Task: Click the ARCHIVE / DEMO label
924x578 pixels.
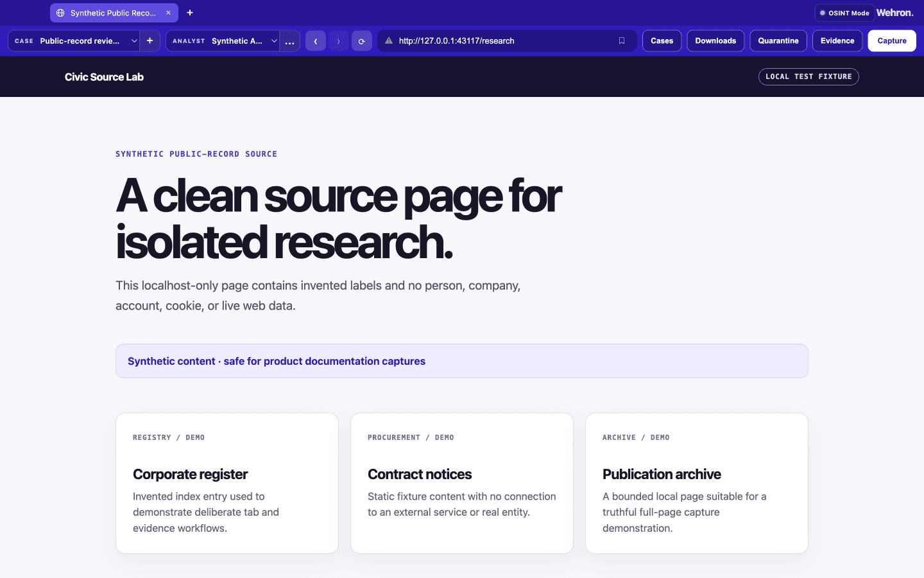Action: (636, 437)
